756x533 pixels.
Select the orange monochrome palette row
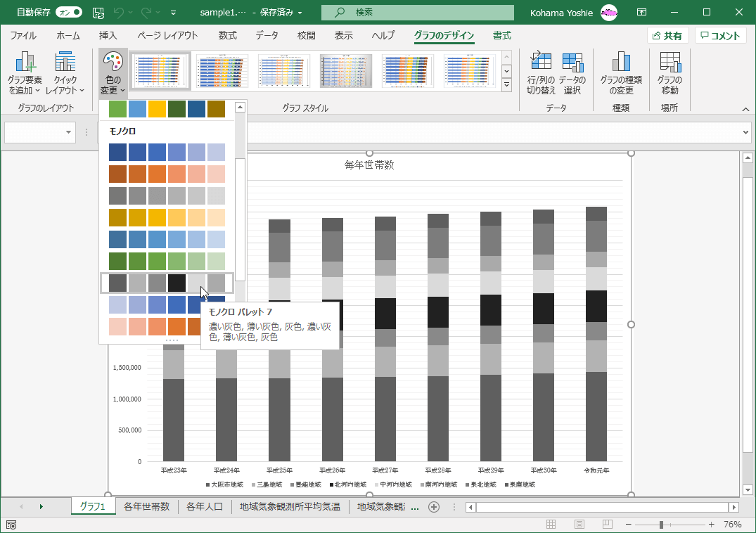pos(167,174)
